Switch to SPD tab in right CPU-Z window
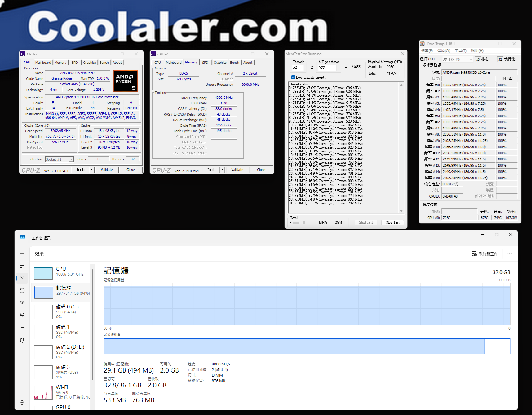532x415 pixels. pyautogui.click(x=205, y=63)
